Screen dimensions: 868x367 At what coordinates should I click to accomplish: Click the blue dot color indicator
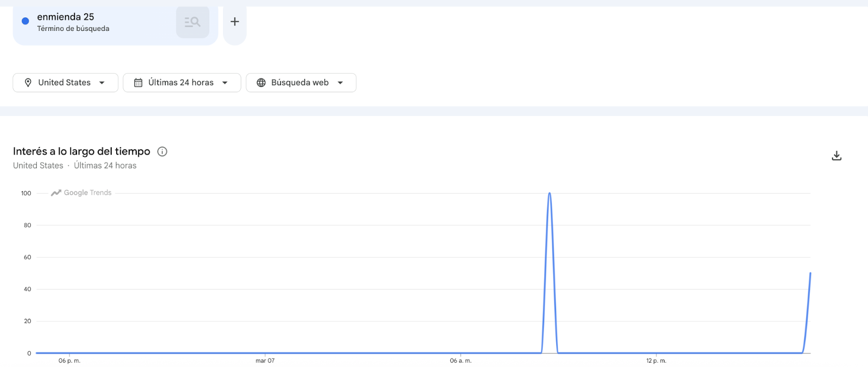pyautogui.click(x=25, y=21)
